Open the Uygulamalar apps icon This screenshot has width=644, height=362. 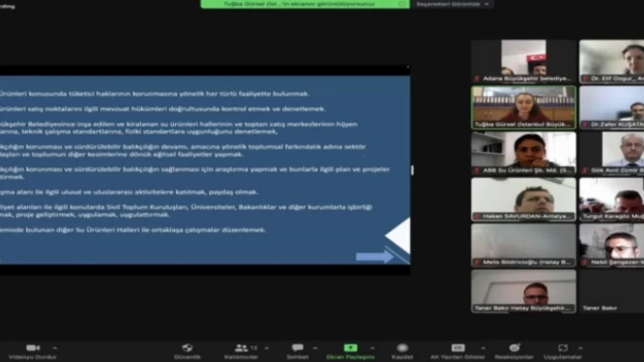pyautogui.click(x=562, y=348)
